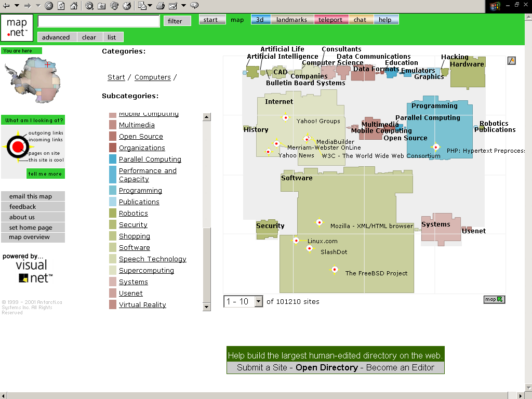Open map overview
The height and width of the screenshot is (399, 532).
click(33, 237)
